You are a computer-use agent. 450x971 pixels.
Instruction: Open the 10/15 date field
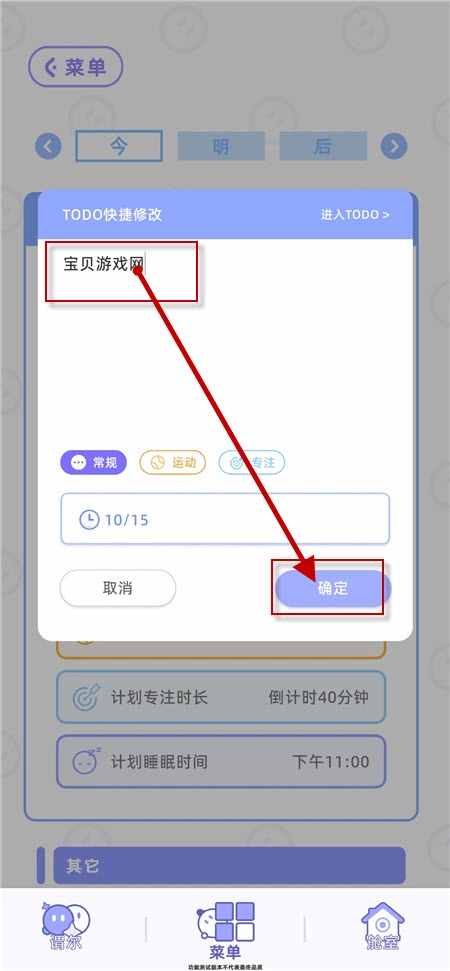click(x=225, y=519)
